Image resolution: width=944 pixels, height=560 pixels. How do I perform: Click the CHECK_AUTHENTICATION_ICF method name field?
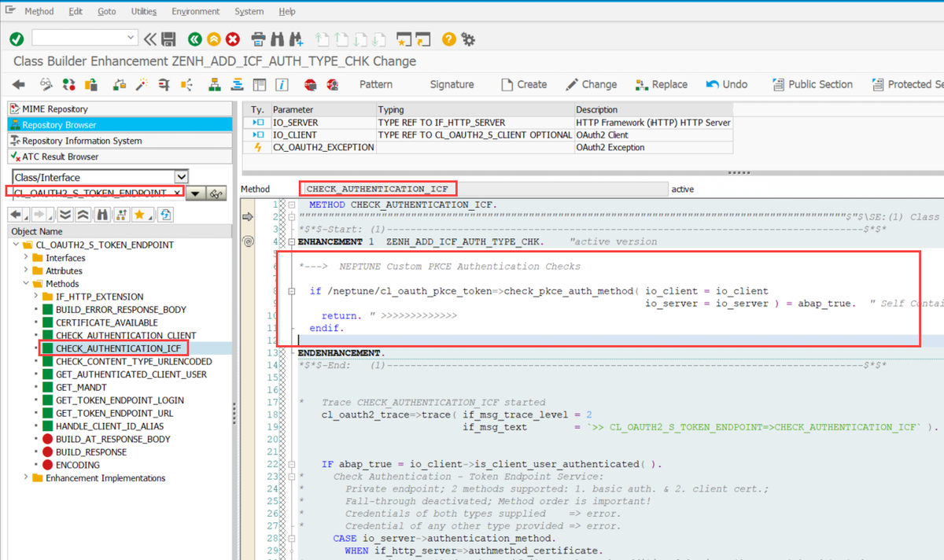click(x=378, y=188)
